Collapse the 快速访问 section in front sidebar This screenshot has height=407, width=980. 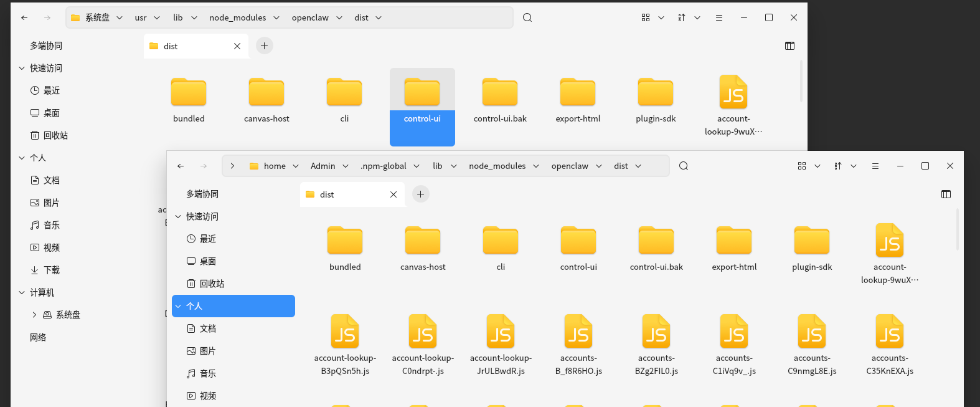click(178, 217)
